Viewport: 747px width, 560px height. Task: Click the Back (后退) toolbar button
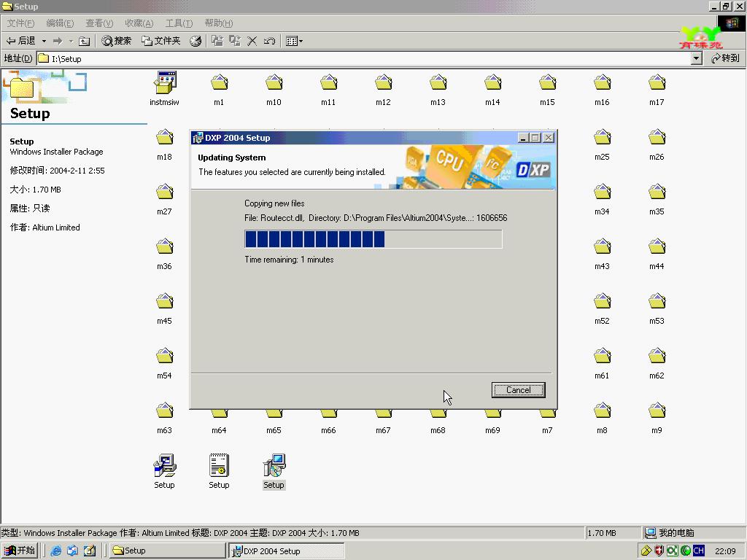(21, 41)
